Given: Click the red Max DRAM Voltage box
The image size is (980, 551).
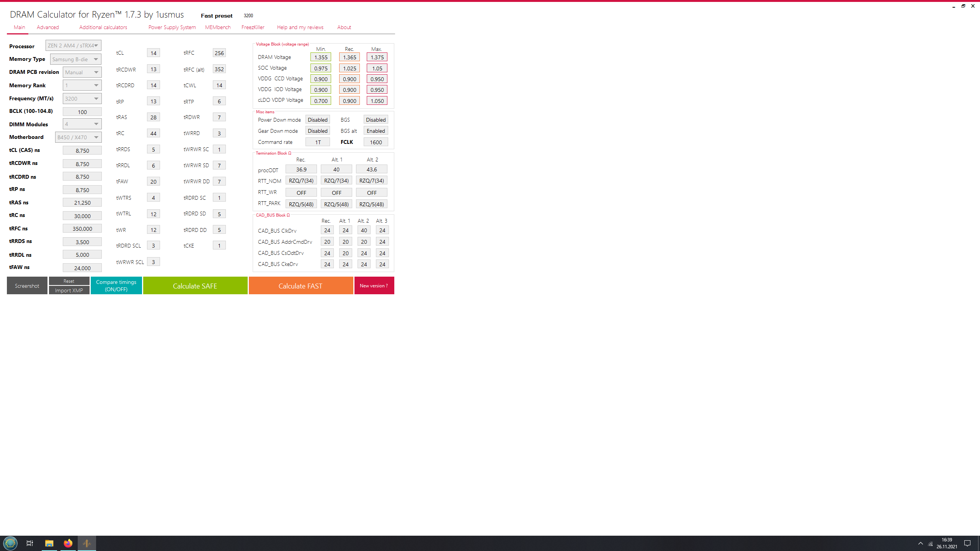Looking at the screenshot, I should [377, 57].
